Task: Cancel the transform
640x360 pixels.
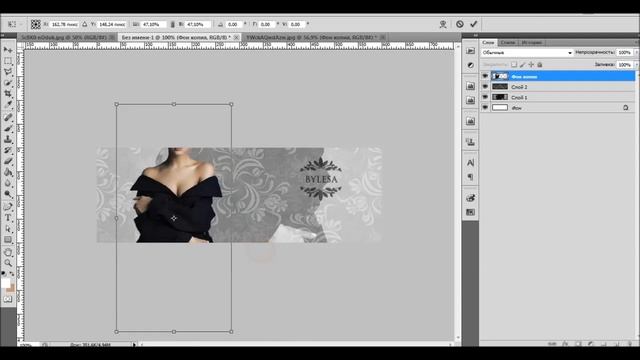Action: click(x=460, y=24)
